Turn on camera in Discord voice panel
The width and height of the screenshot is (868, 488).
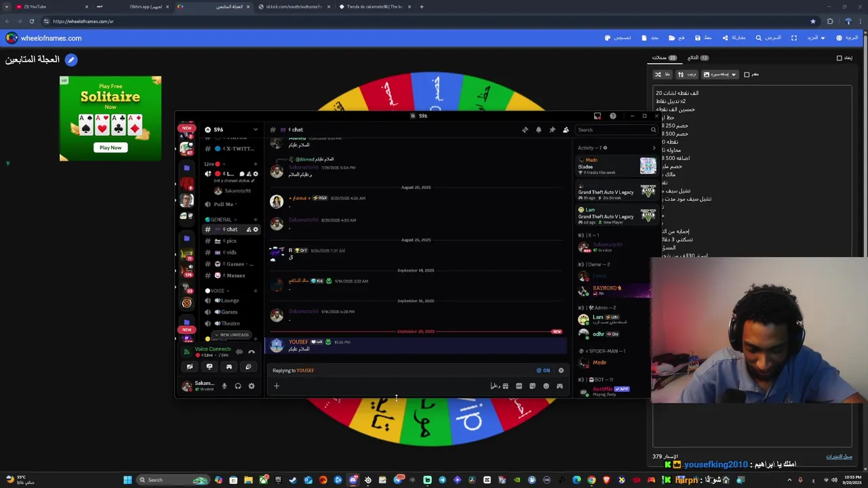[190, 367]
